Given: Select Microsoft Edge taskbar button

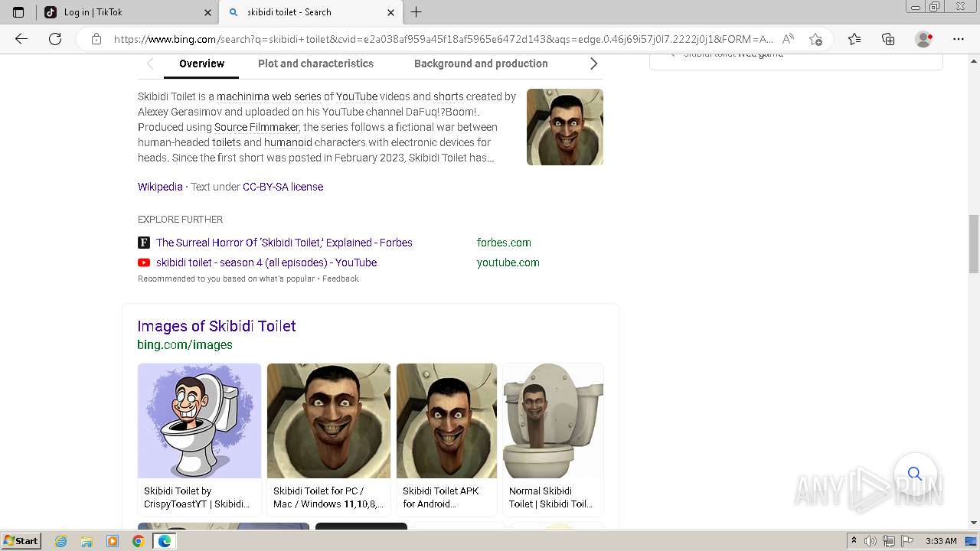Looking at the screenshot, I should (x=164, y=541).
